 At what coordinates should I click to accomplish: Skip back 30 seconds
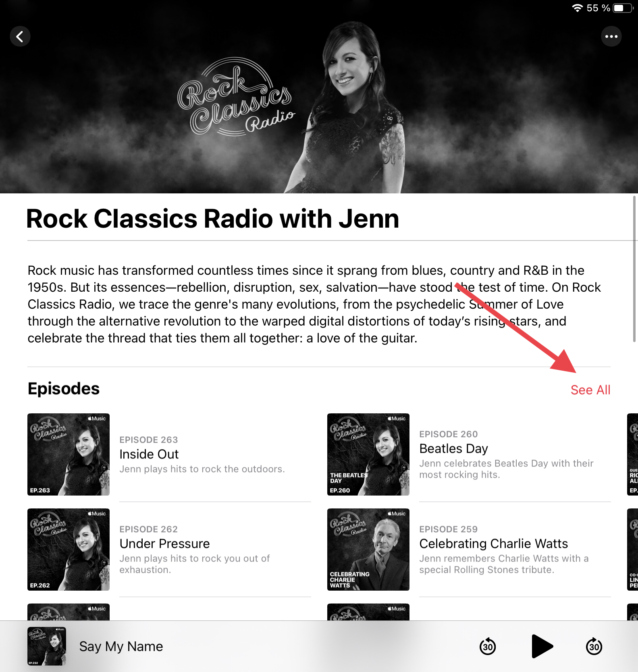[488, 646]
